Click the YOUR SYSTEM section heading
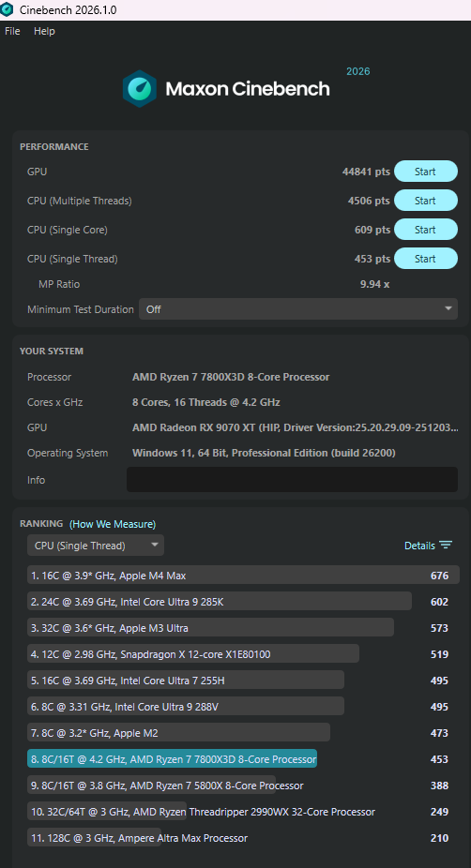 [52, 351]
